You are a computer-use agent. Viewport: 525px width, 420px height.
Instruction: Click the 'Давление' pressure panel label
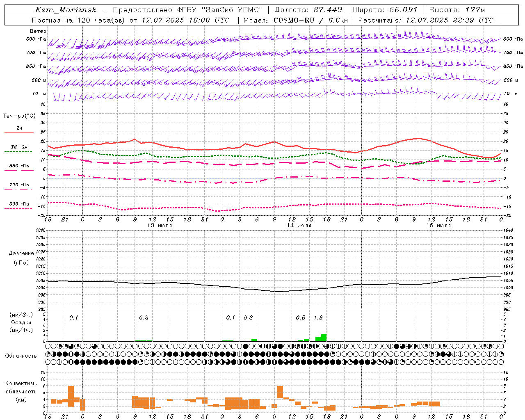pos(21,253)
